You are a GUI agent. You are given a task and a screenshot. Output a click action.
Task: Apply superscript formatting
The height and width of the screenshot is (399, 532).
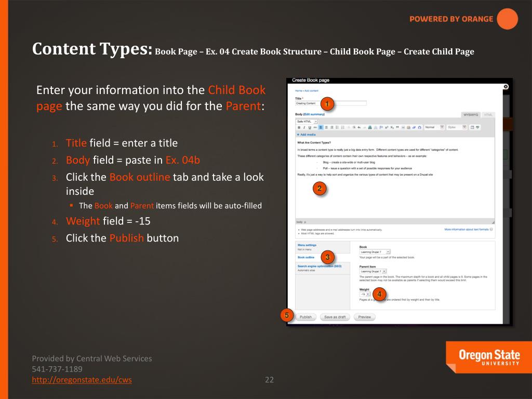tap(387, 128)
